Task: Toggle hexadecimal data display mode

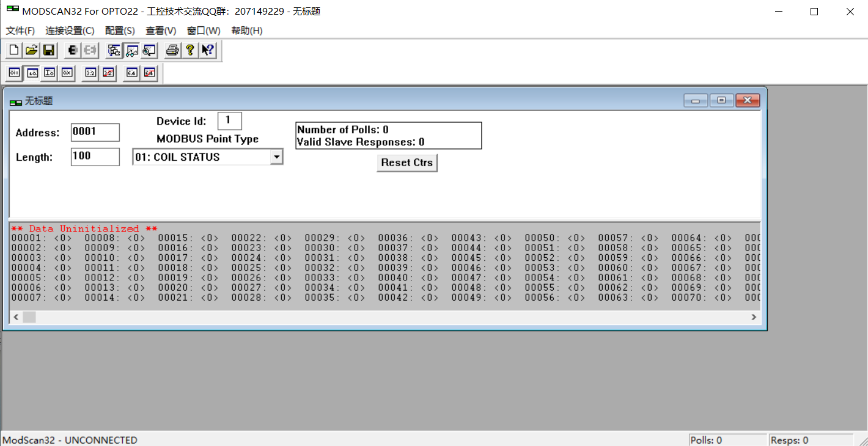Action: tap(67, 73)
